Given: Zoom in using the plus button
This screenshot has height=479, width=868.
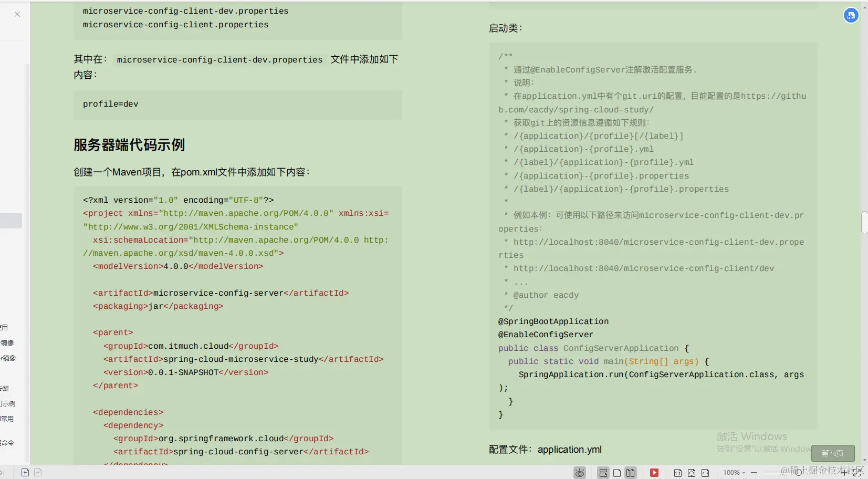Looking at the screenshot, I should [x=844, y=472].
